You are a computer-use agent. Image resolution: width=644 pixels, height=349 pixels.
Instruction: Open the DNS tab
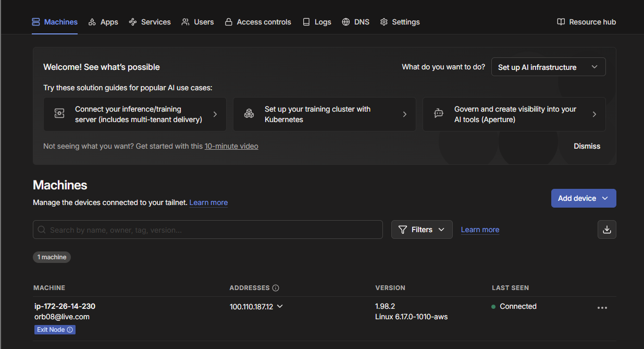(355, 22)
